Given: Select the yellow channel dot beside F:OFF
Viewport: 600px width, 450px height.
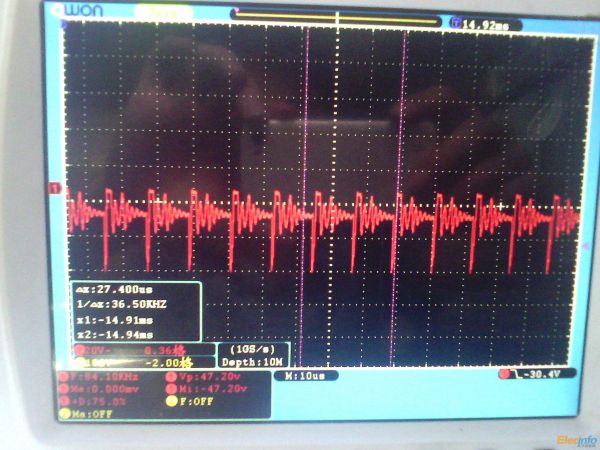Looking at the screenshot, I should (x=171, y=402).
